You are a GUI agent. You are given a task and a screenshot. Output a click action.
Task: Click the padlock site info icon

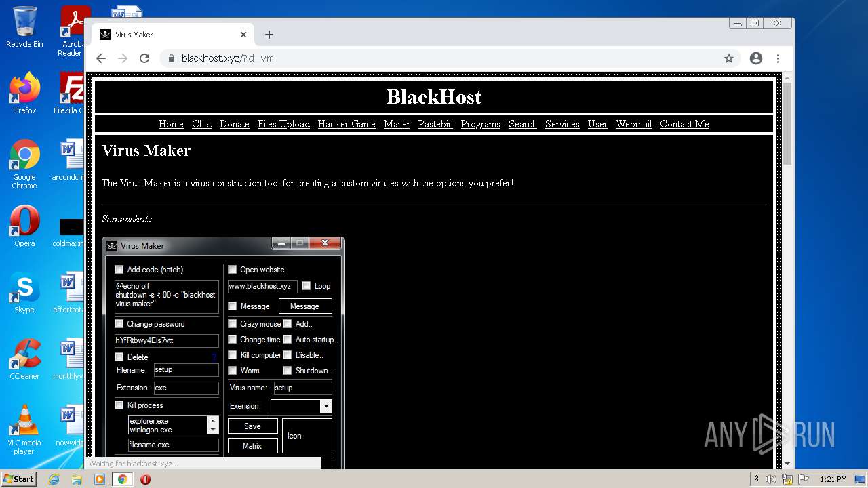pyautogui.click(x=172, y=58)
